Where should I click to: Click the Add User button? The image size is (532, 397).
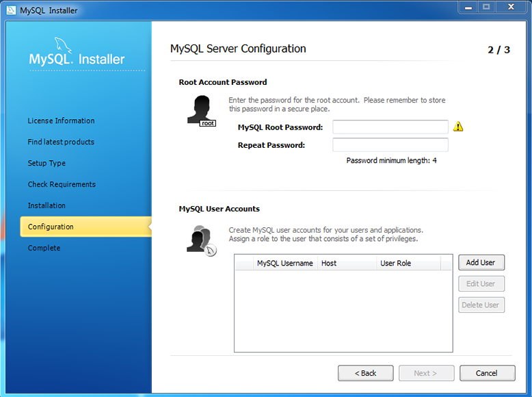(x=481, y=263)
